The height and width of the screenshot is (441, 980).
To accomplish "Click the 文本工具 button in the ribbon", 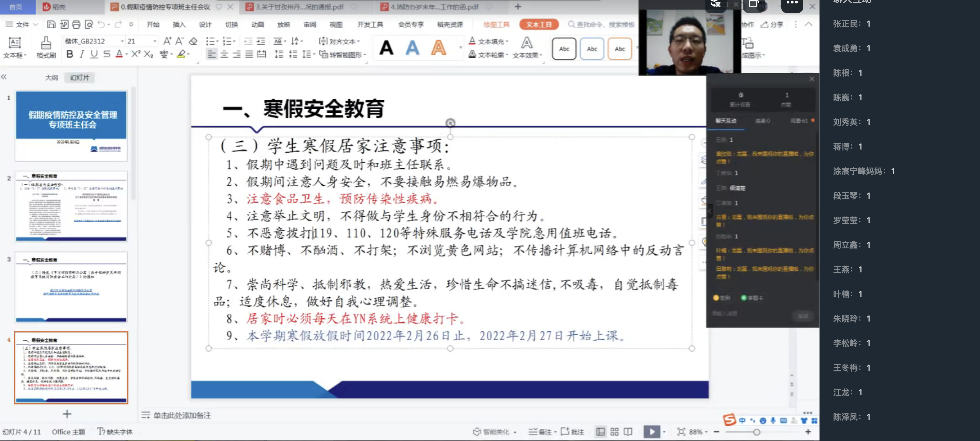I will click(539, 24).
